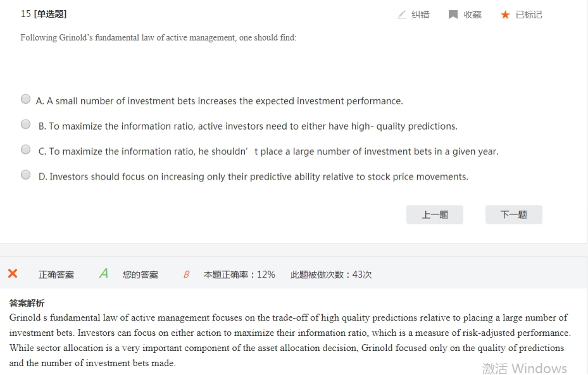Select radio option D predictive ability

[25, 175]
